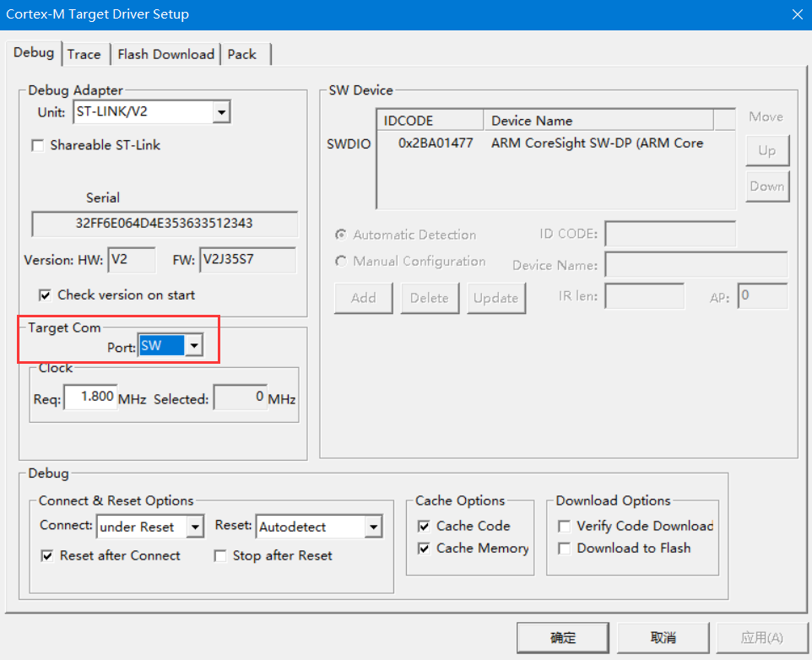812x660 pixels.
Task: Switch to the Trace tab
Action: [x=85, y=53]
